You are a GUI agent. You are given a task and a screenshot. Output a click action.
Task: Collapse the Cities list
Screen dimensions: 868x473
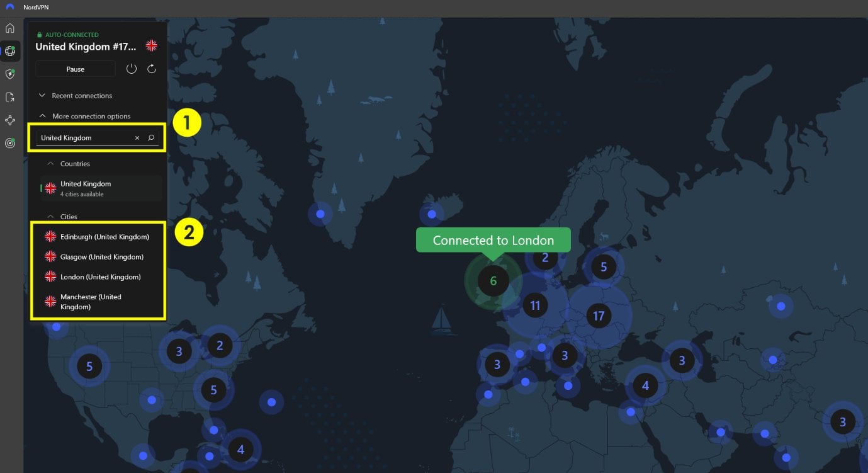[x=62, y=217]
